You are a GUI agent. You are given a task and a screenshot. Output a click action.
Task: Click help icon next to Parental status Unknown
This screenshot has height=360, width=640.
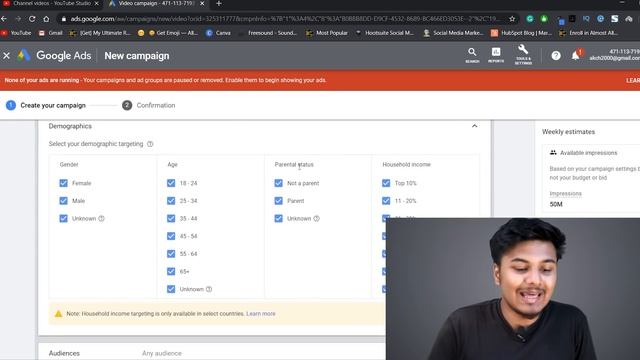(316, 218)
